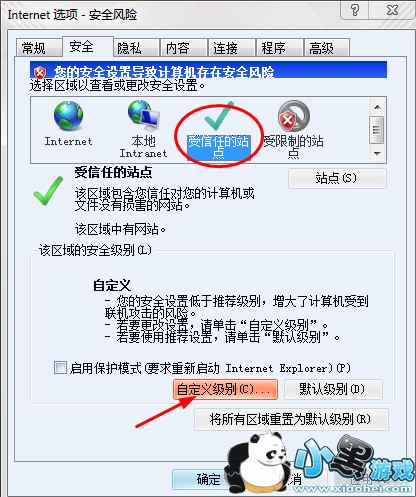Open the 隐私 tab
416x497 pixels.
[129, 48]
